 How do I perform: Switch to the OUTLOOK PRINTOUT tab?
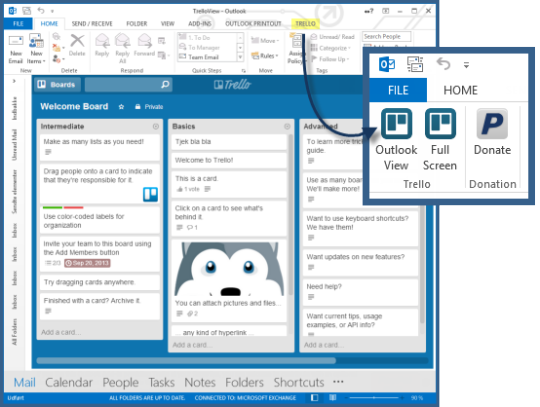tap(253, 23)
